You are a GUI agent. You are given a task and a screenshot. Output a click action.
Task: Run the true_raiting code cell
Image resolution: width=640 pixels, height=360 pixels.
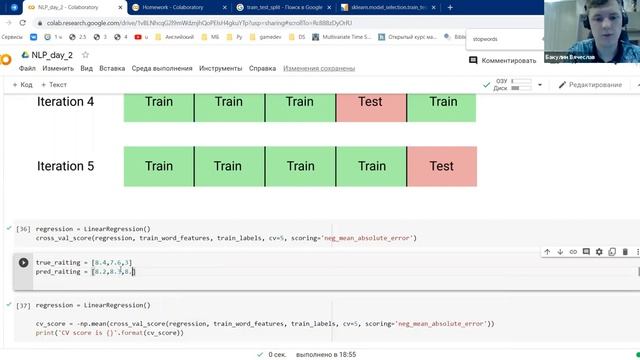coord(23,262)
